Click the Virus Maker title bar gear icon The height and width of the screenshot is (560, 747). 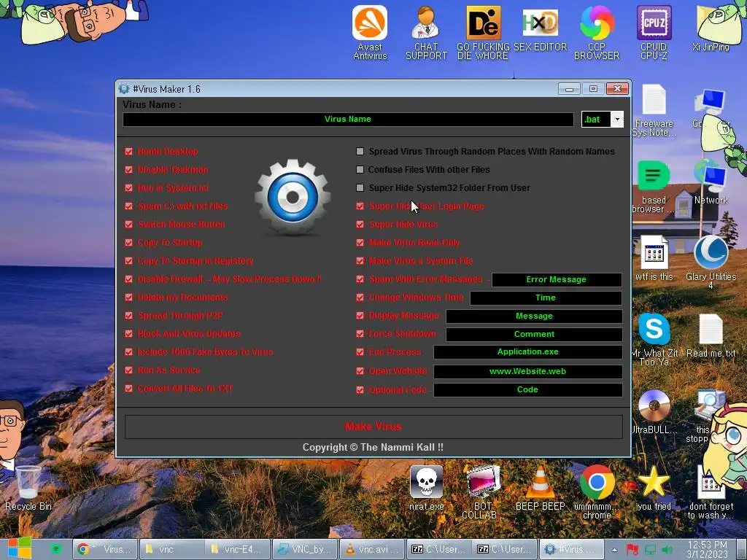point(124,88)
